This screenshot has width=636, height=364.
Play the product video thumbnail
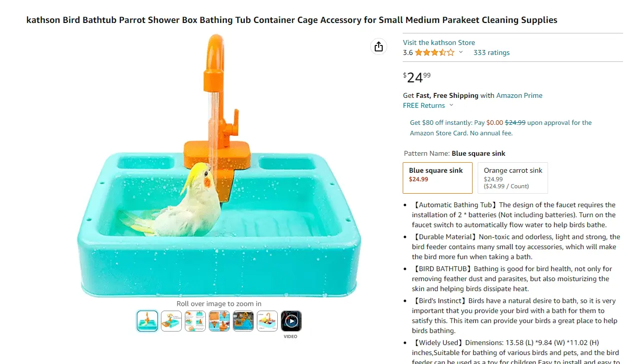click(x=291, y=321)
